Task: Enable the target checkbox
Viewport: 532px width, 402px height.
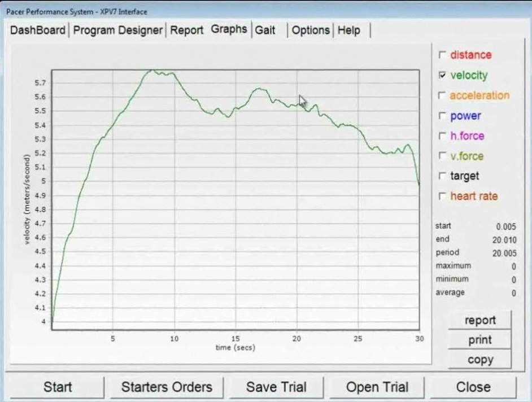Action: (442, 176)
